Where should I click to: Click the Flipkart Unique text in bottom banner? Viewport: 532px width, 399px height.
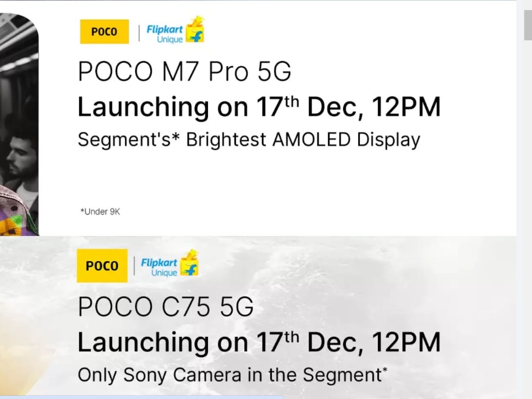coord(159,268)
